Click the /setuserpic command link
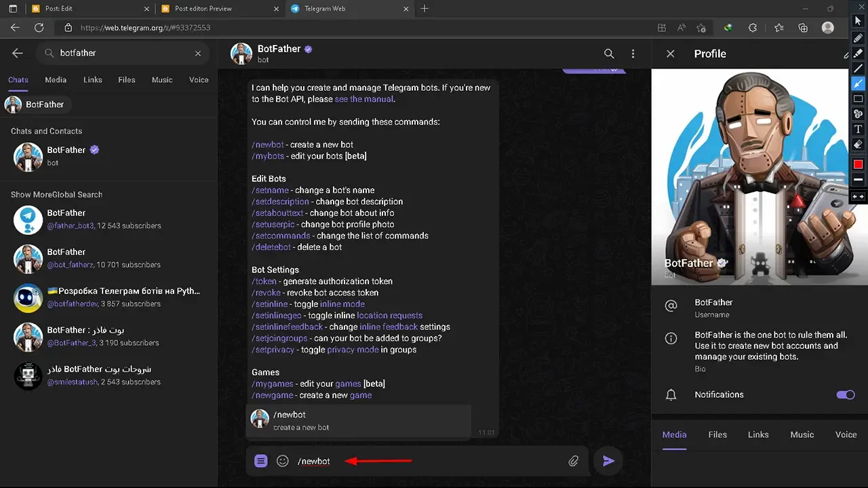The height and width of the screenshot is (488, 868). click(273, 224)
